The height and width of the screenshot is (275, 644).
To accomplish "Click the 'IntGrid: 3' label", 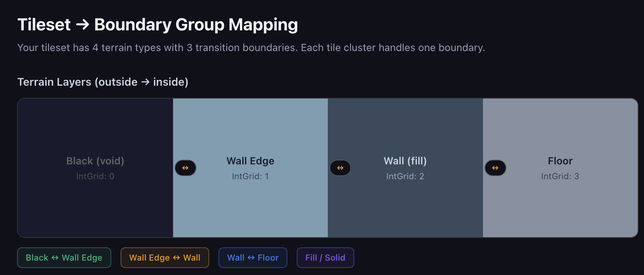I will coord(560,176).
